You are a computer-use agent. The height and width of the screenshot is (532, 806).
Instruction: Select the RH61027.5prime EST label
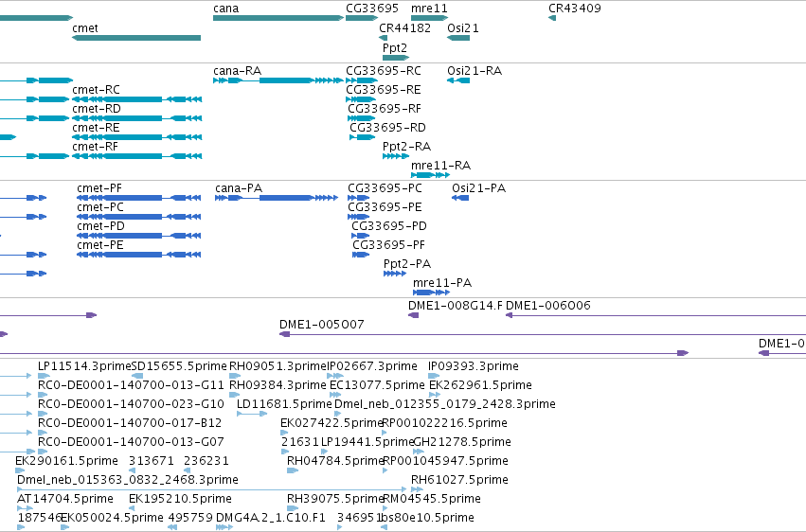tap(459, 480)
